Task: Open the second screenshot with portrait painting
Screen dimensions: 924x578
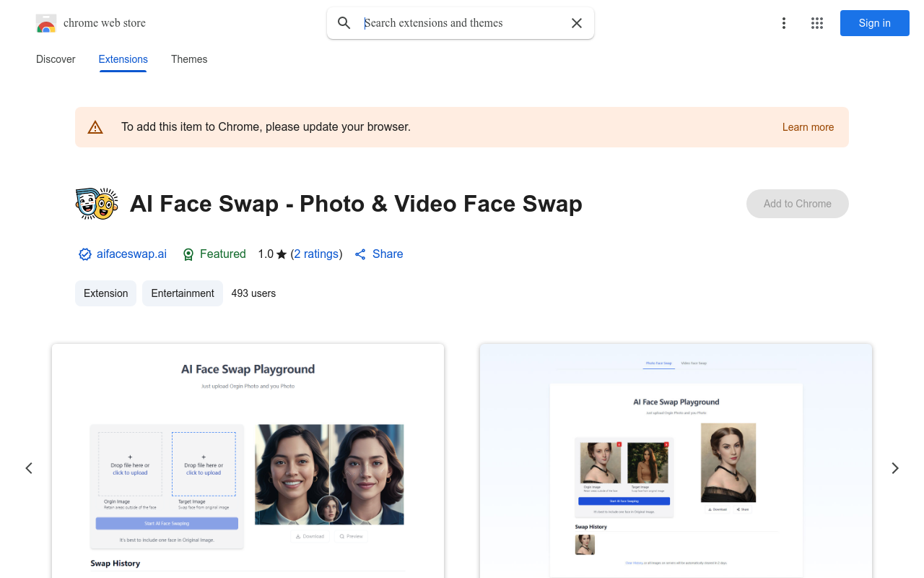Action: coord(676,461)
